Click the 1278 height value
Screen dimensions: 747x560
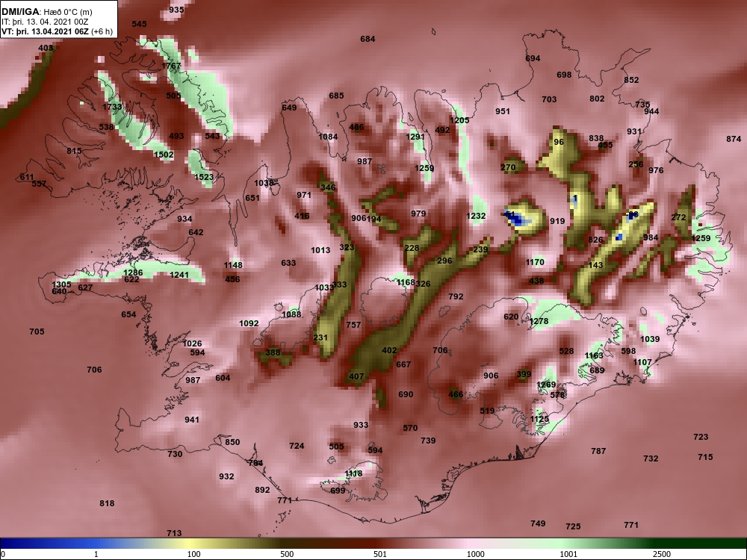point(539,321)
